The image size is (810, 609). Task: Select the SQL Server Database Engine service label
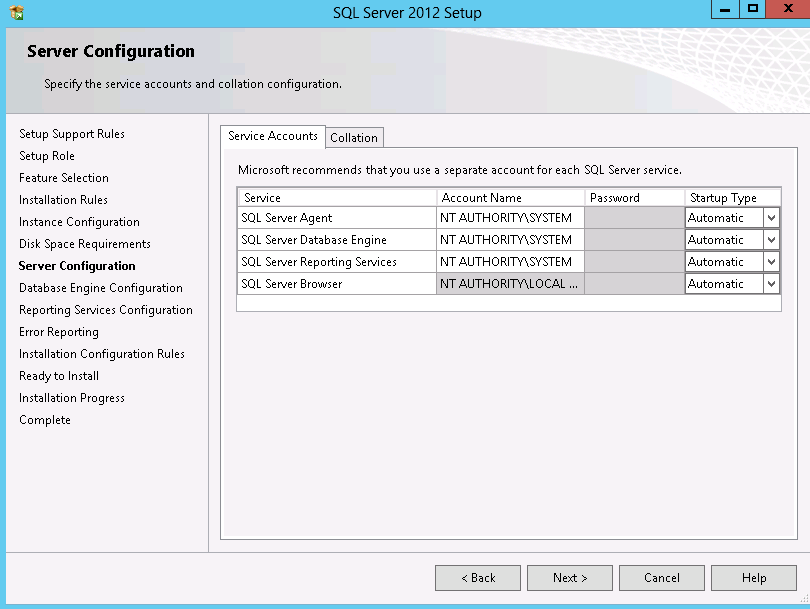[x=314, y=240]
